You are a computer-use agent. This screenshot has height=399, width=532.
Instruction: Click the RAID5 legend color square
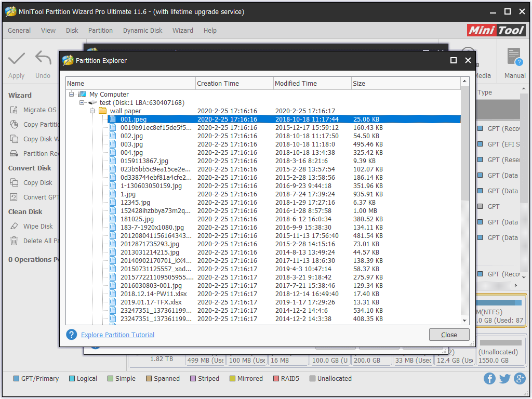[x=276, y=379]
